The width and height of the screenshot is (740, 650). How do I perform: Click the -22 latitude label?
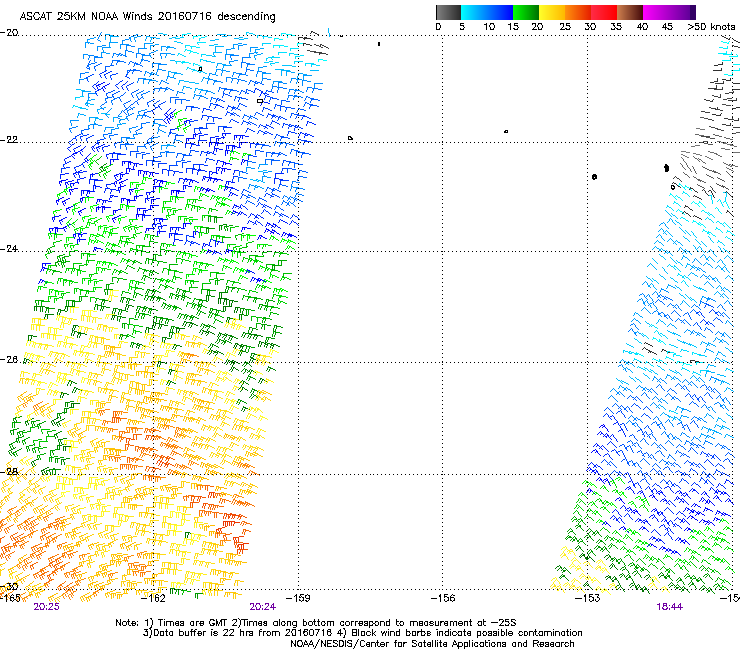click(9, 140)
